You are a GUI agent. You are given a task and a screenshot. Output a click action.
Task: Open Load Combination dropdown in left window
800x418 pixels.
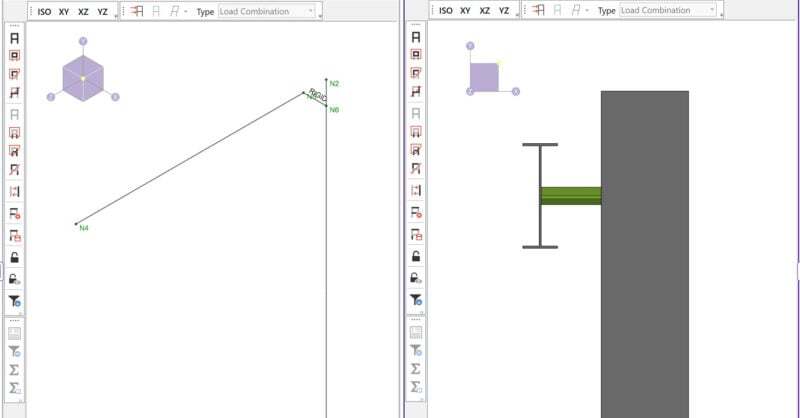pos(266,11)
